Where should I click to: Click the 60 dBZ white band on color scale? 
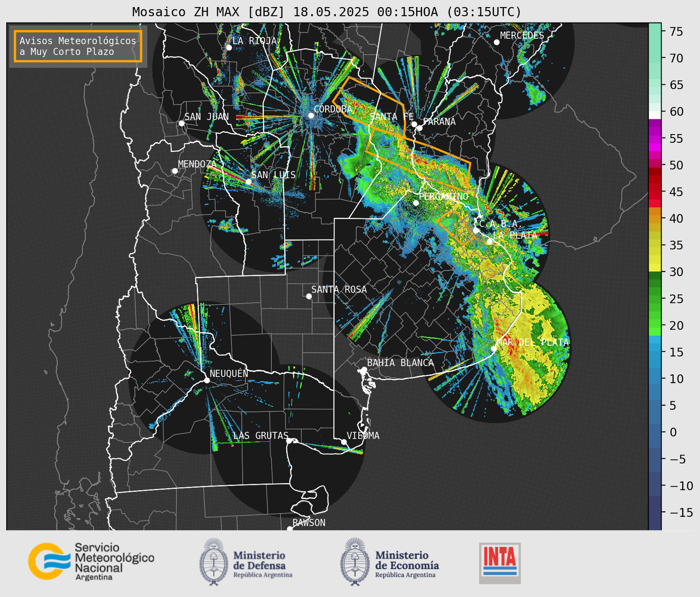tap(655, 114)
